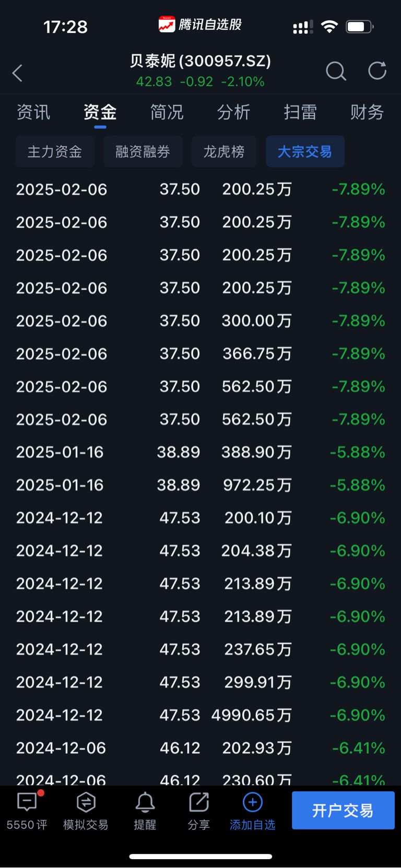Tap the 提醒 bell icon

[145, 802]
